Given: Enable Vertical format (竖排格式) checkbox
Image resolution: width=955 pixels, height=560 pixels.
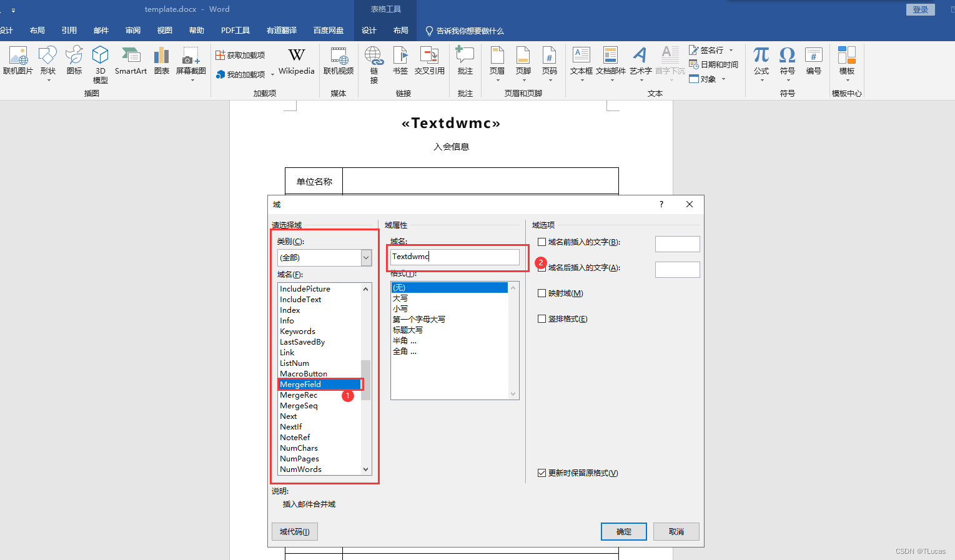Looking at the screenshot, I should click(x=542, y=319).
